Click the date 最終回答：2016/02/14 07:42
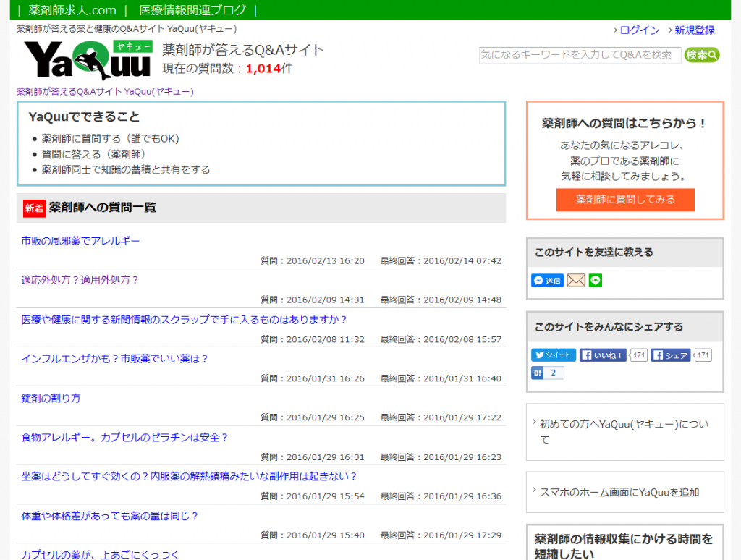 point(441,261)
